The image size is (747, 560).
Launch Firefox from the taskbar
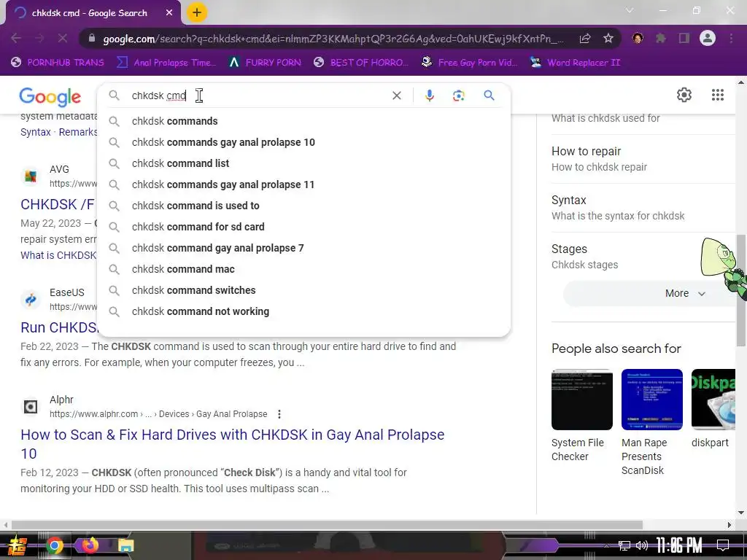(90, 545)
